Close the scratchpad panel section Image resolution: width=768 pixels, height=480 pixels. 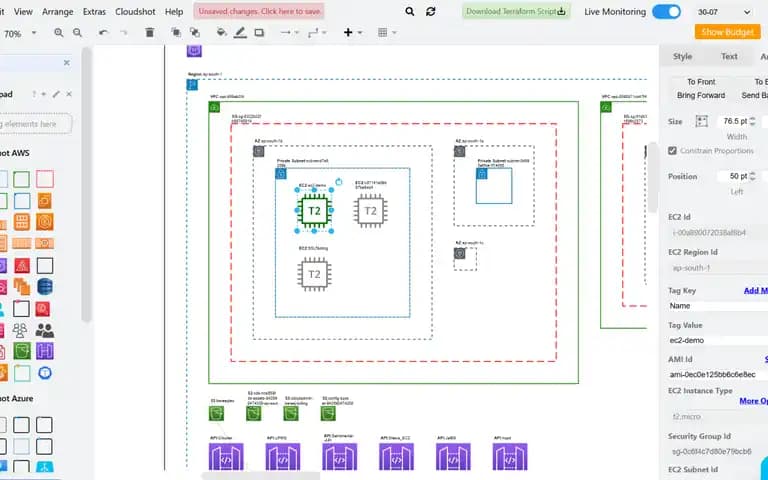tap(69, 94)
